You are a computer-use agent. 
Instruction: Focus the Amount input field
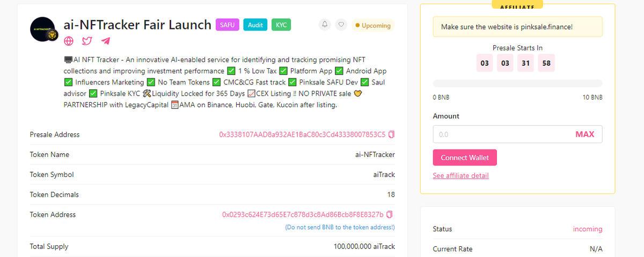pos(517,134)
